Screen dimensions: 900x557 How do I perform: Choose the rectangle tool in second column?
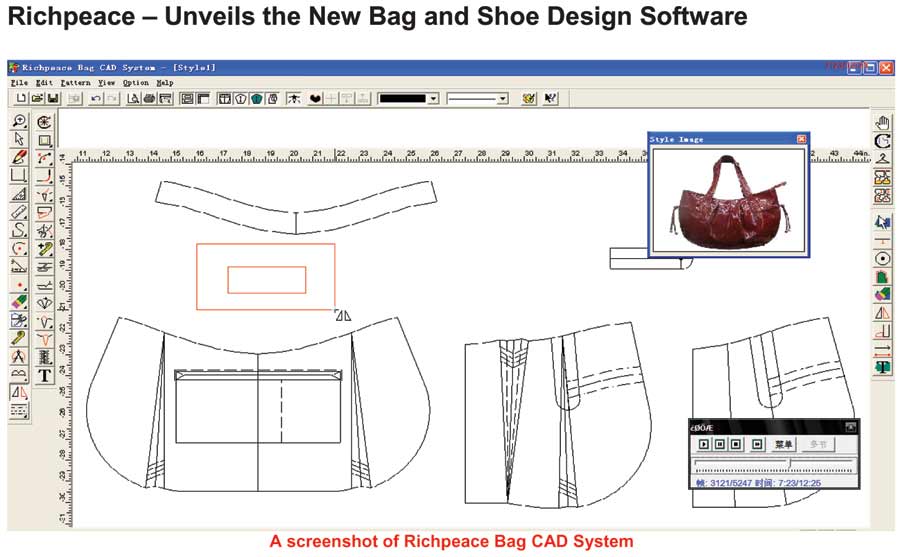[x=44, y=140]
